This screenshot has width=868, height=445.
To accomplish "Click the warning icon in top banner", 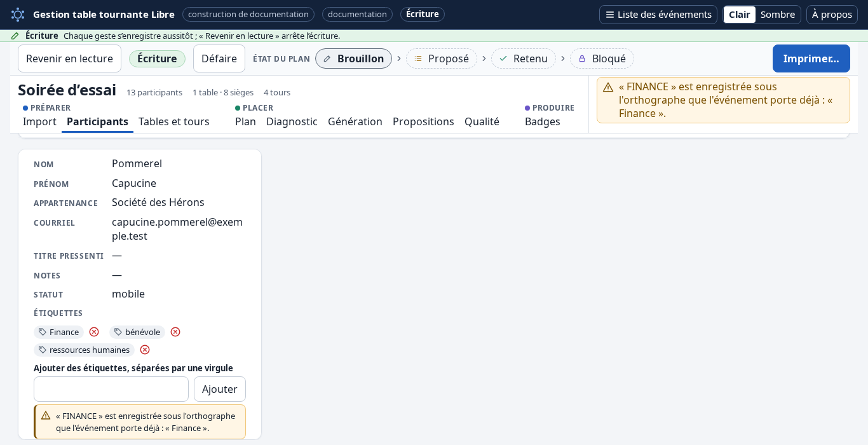I will 608,87.
